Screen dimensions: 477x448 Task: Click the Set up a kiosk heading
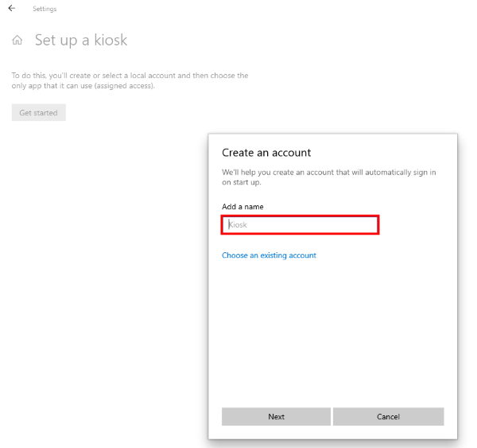pyautogui.click(x=81, y=41)
